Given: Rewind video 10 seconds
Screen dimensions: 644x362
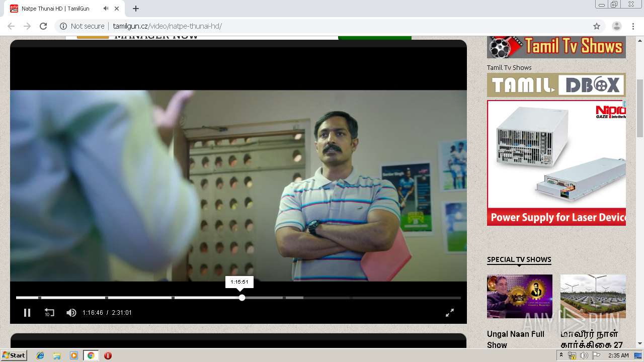Looking at the screenshot, I should (x=49, y=313).
